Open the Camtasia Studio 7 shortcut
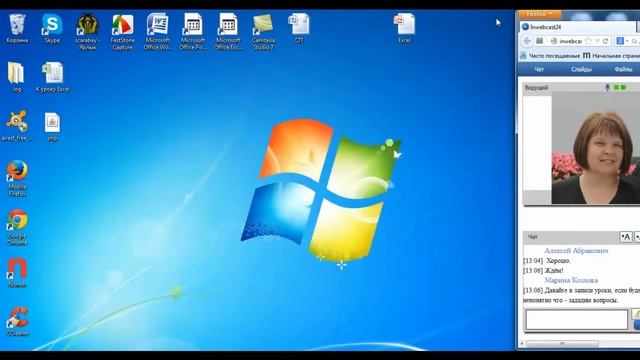 pos(263,32)
